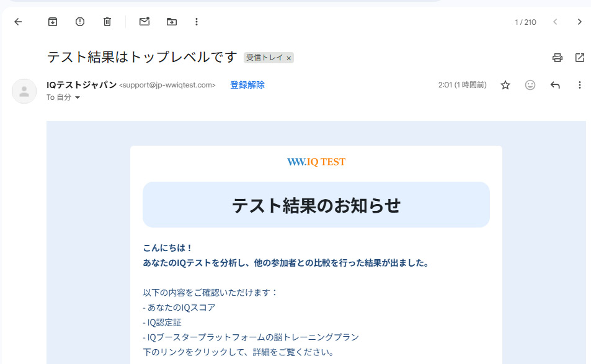Viewport: 591px width, 364px height.
Task: Star this message
Action: [505, 85]
